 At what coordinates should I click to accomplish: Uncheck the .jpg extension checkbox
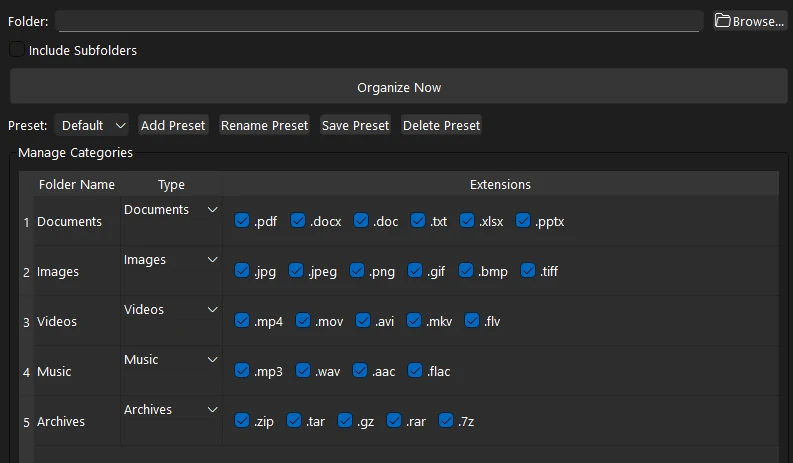242,271
